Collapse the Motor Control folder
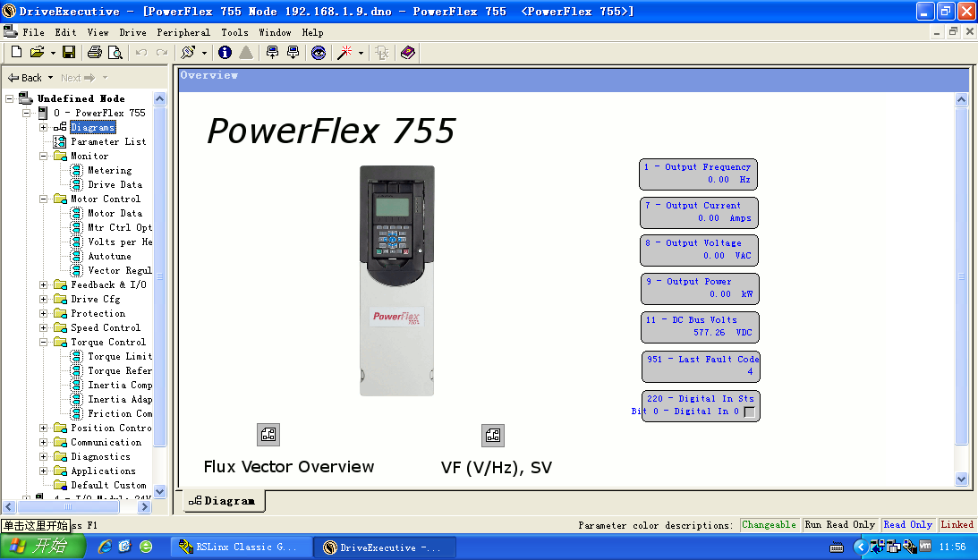978x560 pixels. (x=43, y=199)
